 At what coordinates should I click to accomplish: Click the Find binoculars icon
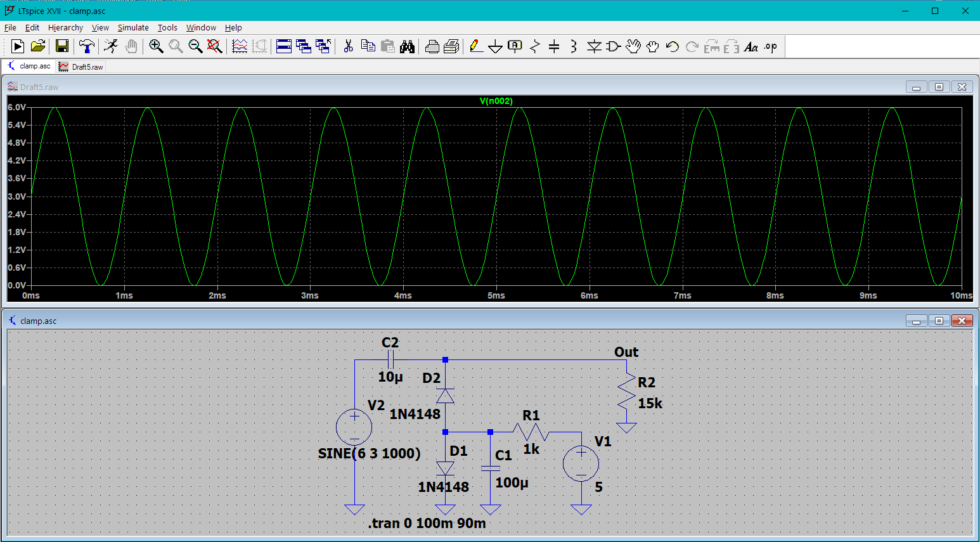(407, 46)
